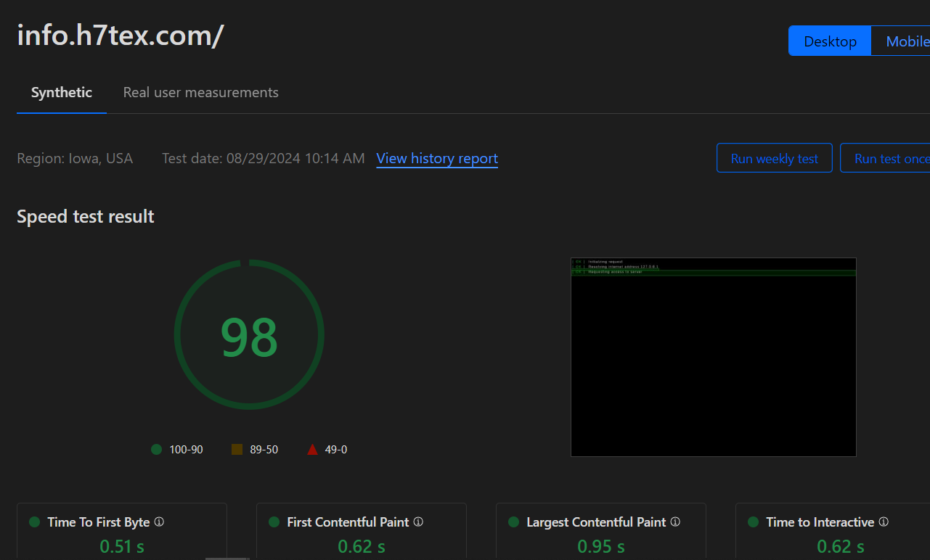Click the First Contentful Paint info icon
This screenshot has height=560, width=930.
pyautogui.click(x=418, y=522)
